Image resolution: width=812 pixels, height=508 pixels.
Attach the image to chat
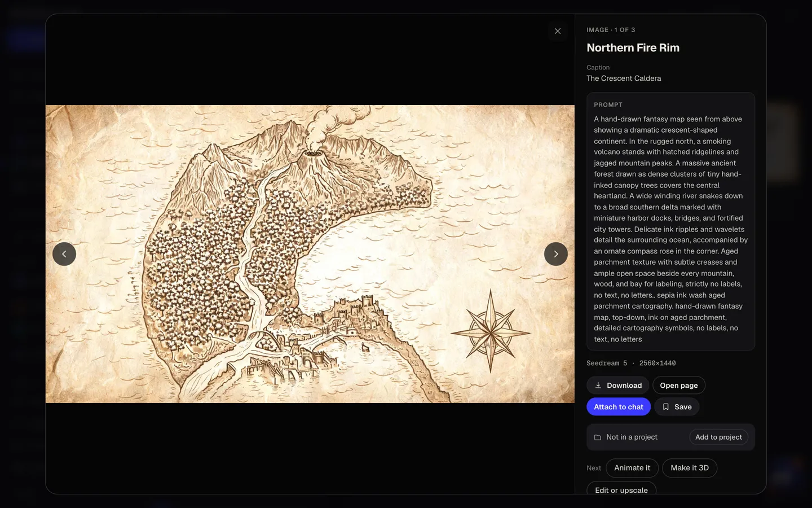[x=619, y=407]
